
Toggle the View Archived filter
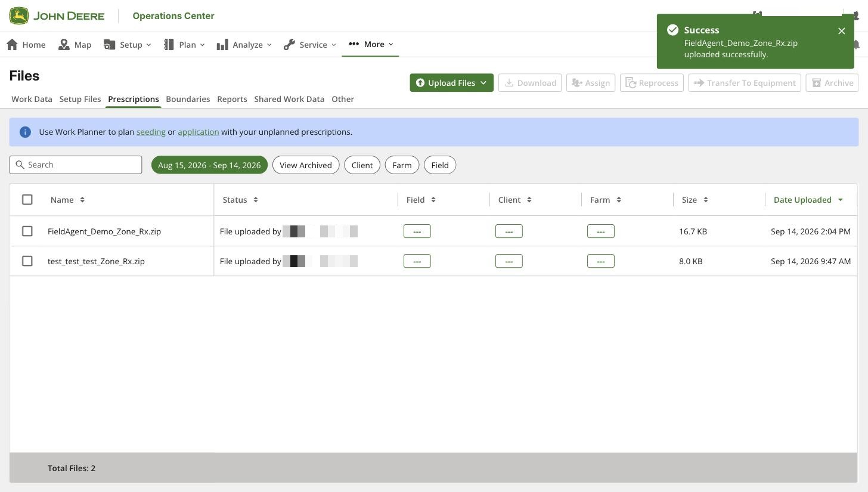click(x=306, y=165)
